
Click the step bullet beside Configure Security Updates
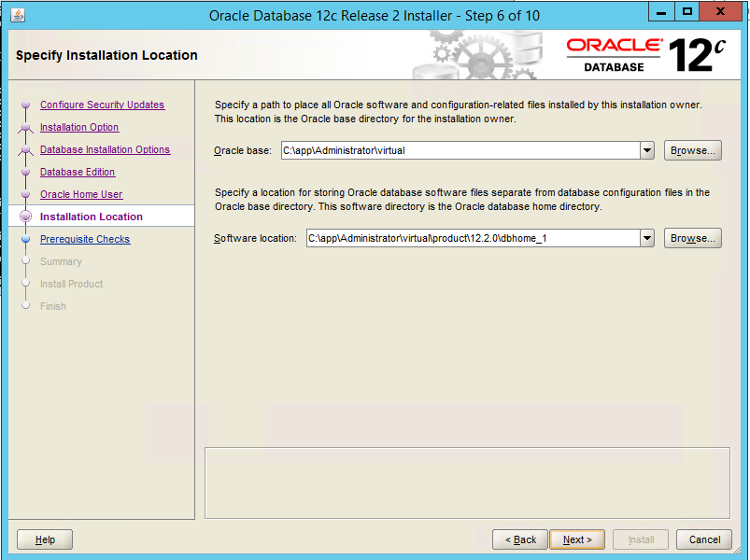click(x=26, y=105)
